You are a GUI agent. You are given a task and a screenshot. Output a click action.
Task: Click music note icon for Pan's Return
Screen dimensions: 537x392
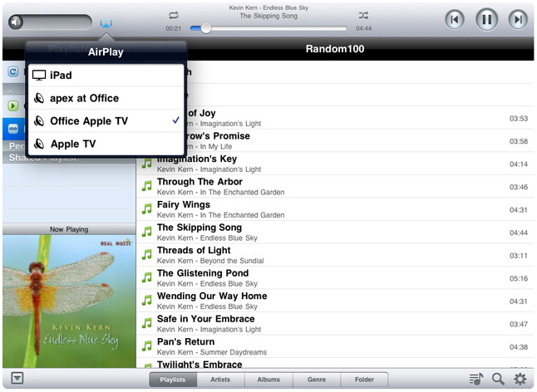coord(147,346)
